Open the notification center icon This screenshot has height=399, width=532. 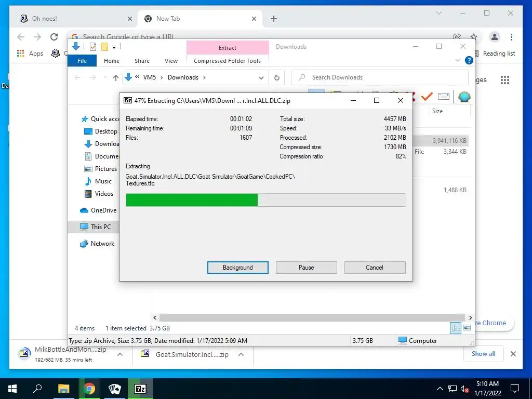515,389
